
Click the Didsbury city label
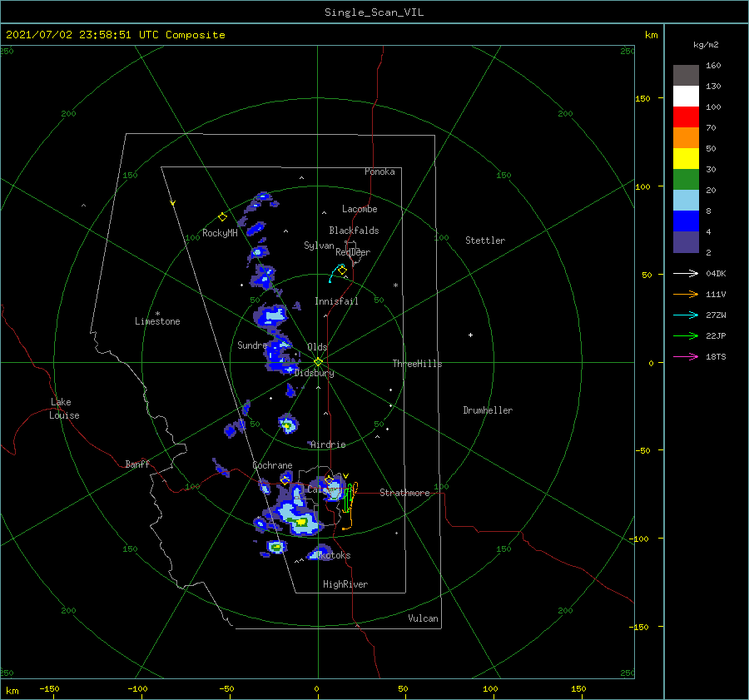point(314,373)
